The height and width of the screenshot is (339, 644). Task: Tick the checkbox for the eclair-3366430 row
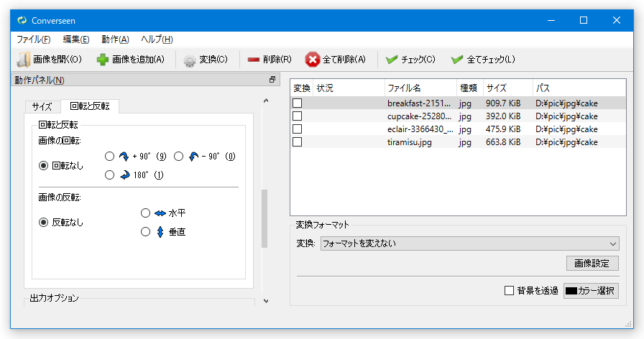click(x=298, y=129)
